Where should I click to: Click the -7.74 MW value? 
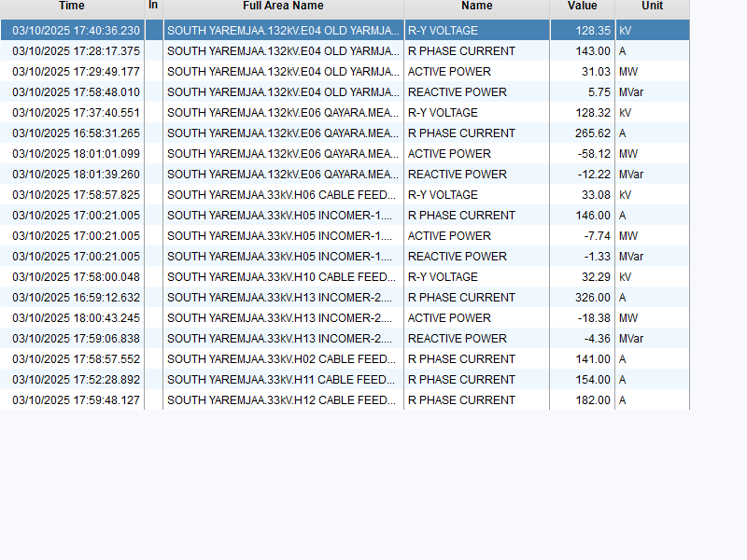click(x=583, y=236)
